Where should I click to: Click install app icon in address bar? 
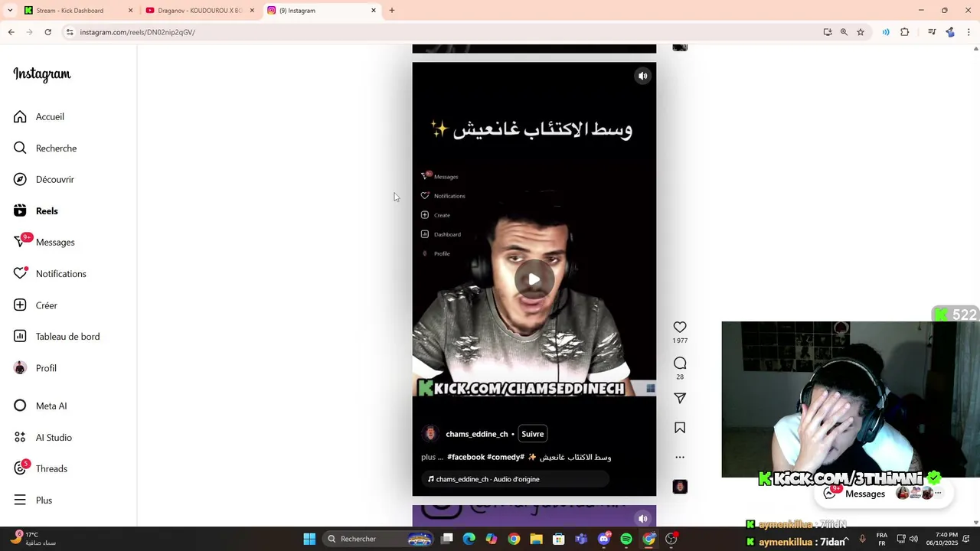coord(828,32)
